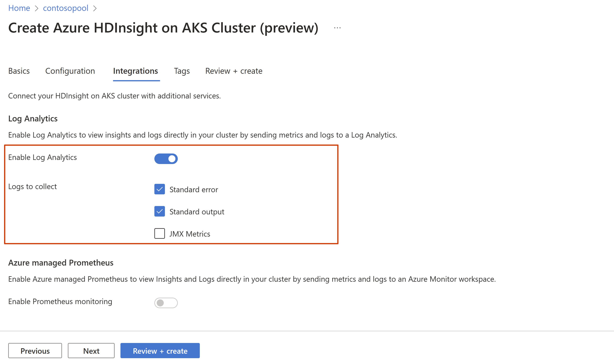Image resolution: width=614 pixels, height=364 pixels.
Task: Navigate to Home breadcrumb link
Action: click(x=19, y=8)
